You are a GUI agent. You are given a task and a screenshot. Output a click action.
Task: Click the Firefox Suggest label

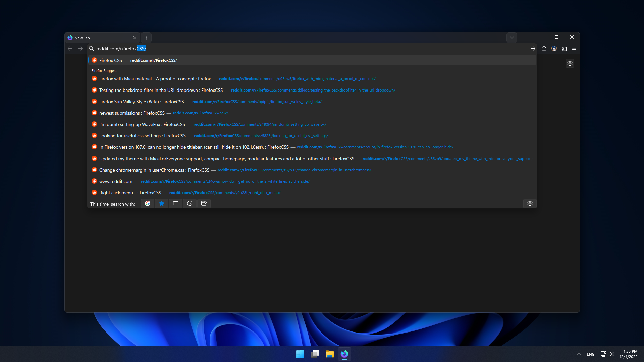pos(104,71)
